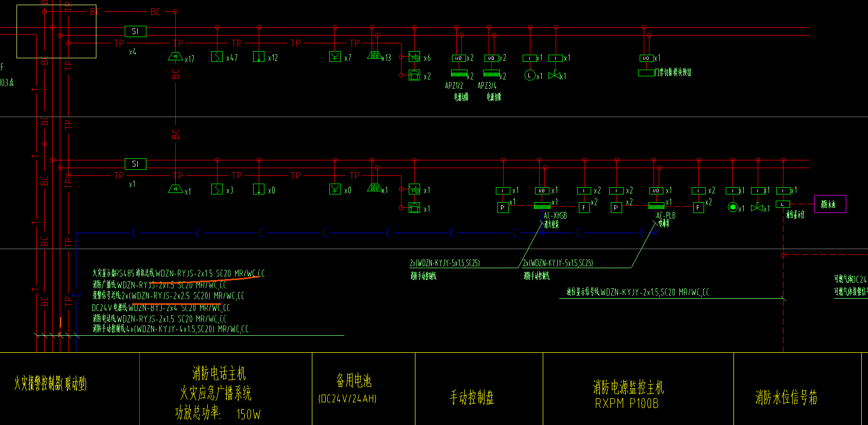Select the yellow rectangle at the top left
This screenshot has width=868, height=425.
point(57,31)
